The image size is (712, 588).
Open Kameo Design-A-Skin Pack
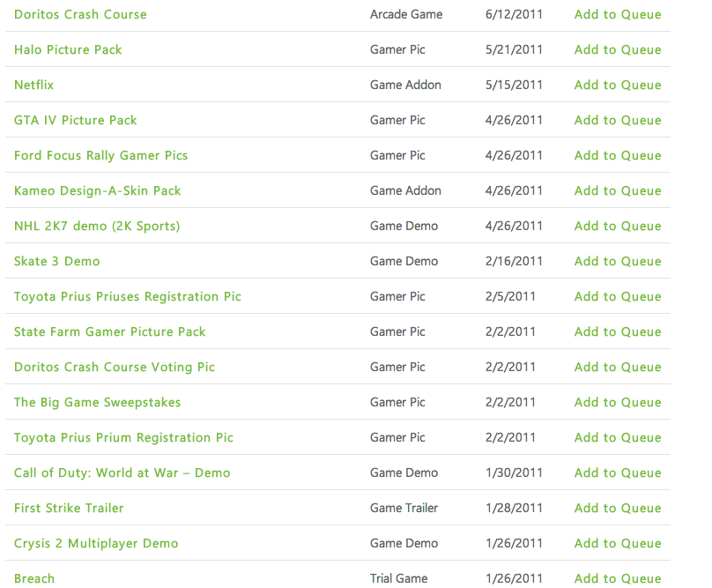coord(98,190)
